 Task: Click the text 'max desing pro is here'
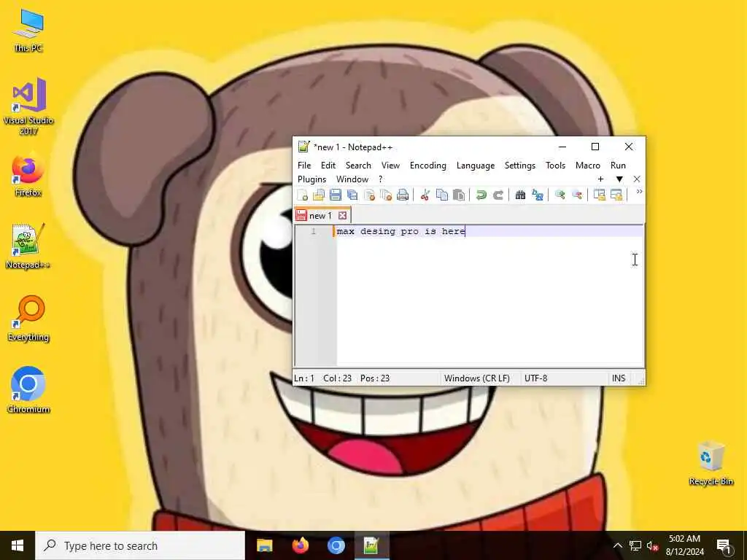400,231
